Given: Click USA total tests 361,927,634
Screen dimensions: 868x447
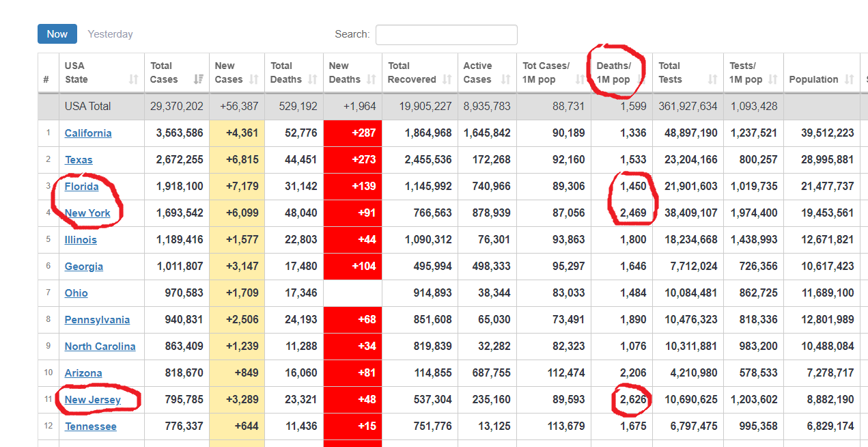Looking at the screenshot, I should coord(688,107).
